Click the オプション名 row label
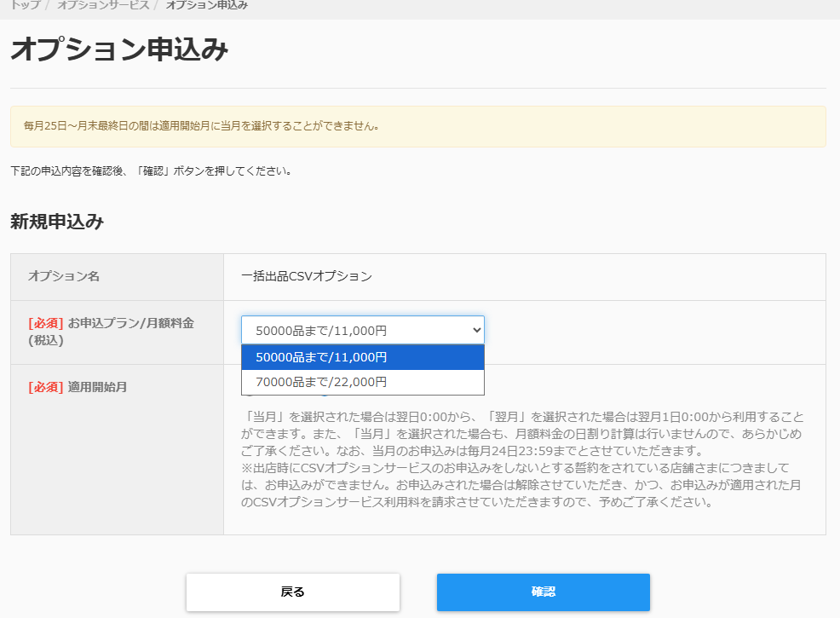The height and width of the screenshot is (618, 840). 64,276
